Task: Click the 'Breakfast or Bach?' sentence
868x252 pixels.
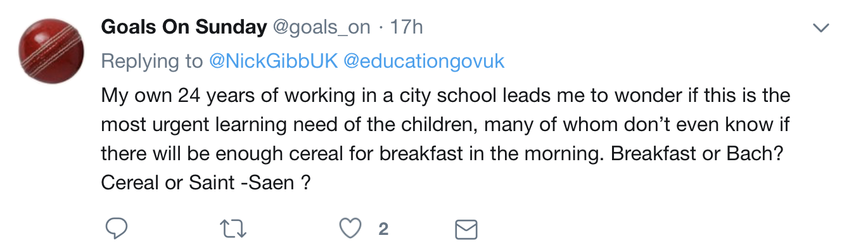Action: [x=695, y=154]
